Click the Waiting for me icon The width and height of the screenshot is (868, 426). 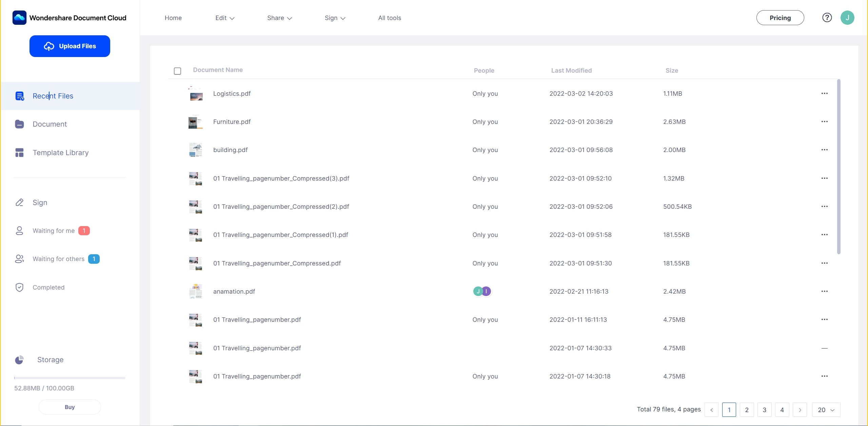coord(19,230)
